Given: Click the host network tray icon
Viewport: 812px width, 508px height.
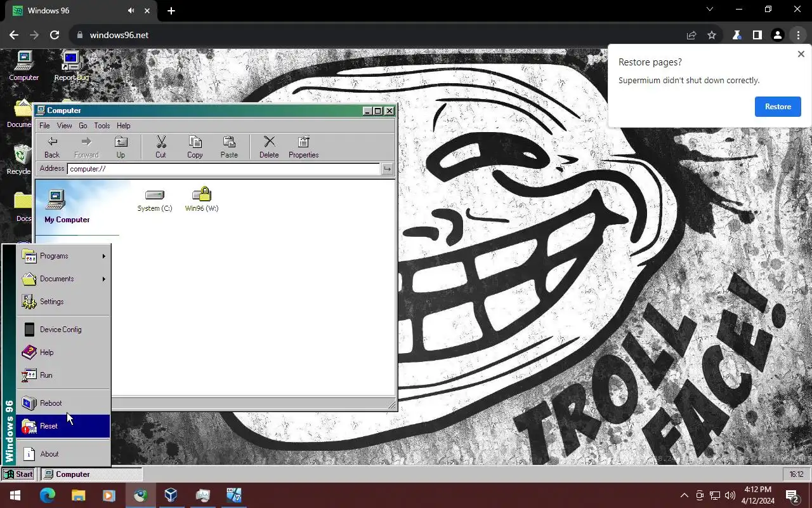Looking at the screenshot, I should (714, 495).
